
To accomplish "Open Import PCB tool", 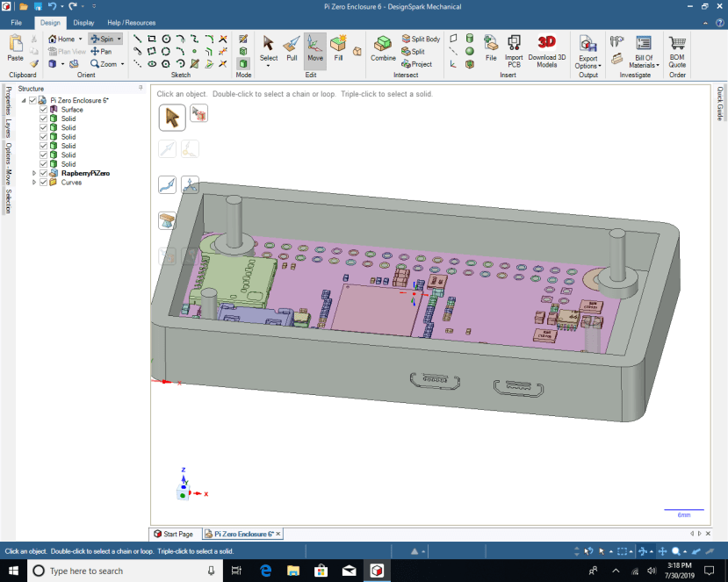I will [x=514, y=51].
